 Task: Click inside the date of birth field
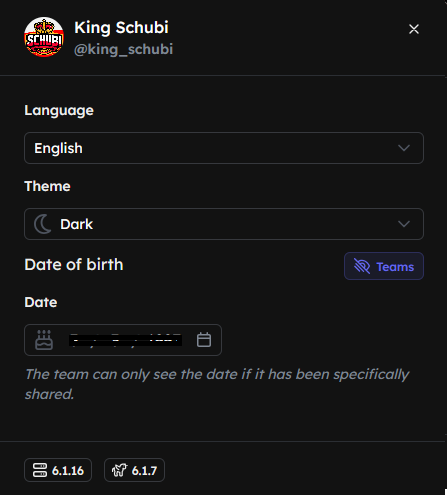tap(123, 340)
